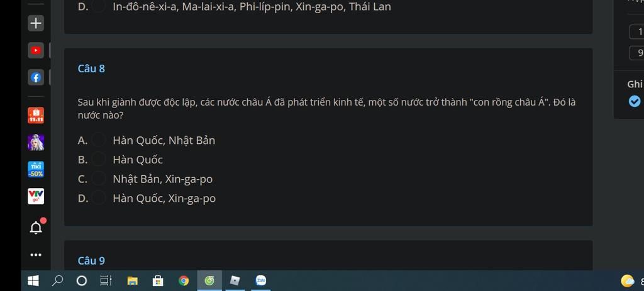This screenshot has width=644, height=291.
Task: Open the Shopee 11.11 sidebar shortcut
Action: [x=36, y=116]
